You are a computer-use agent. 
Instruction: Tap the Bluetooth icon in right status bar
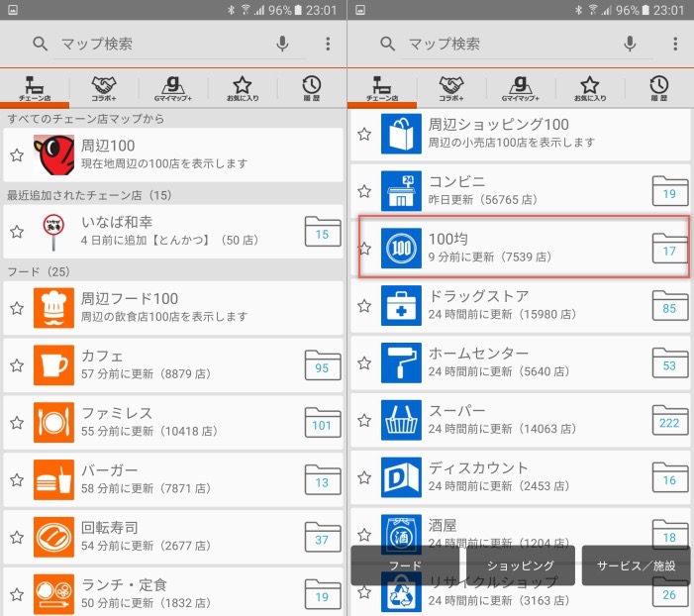coord(578,10)
